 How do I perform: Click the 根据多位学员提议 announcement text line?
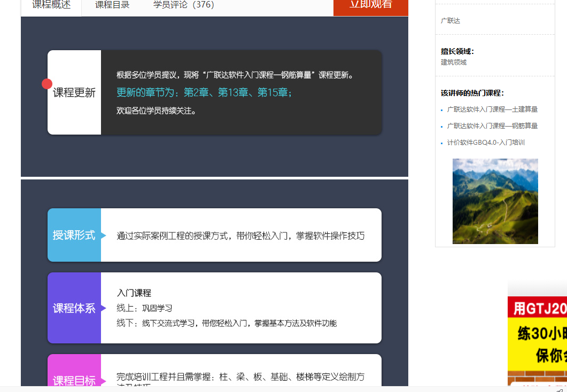[x=235, y=75]
